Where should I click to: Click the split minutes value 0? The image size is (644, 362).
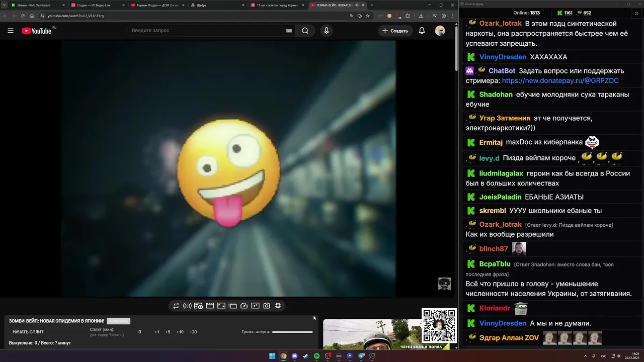140,332
